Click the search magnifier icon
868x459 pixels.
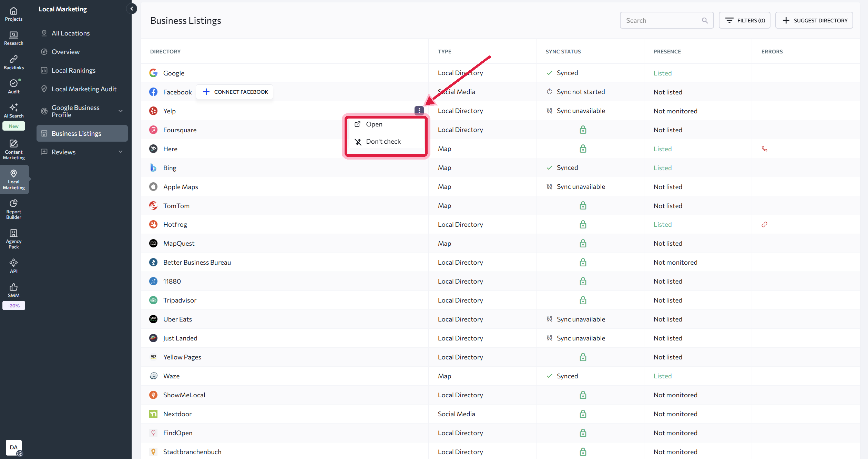[x=705, y=20]
